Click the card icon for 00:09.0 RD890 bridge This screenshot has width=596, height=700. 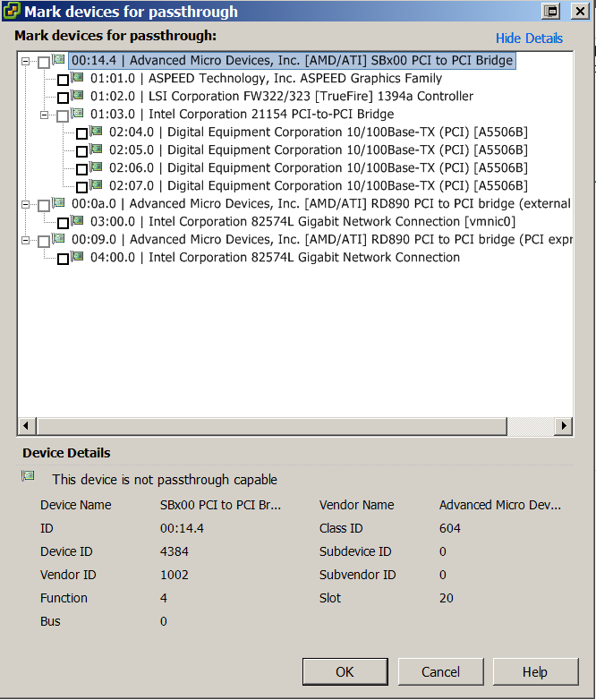58,238
